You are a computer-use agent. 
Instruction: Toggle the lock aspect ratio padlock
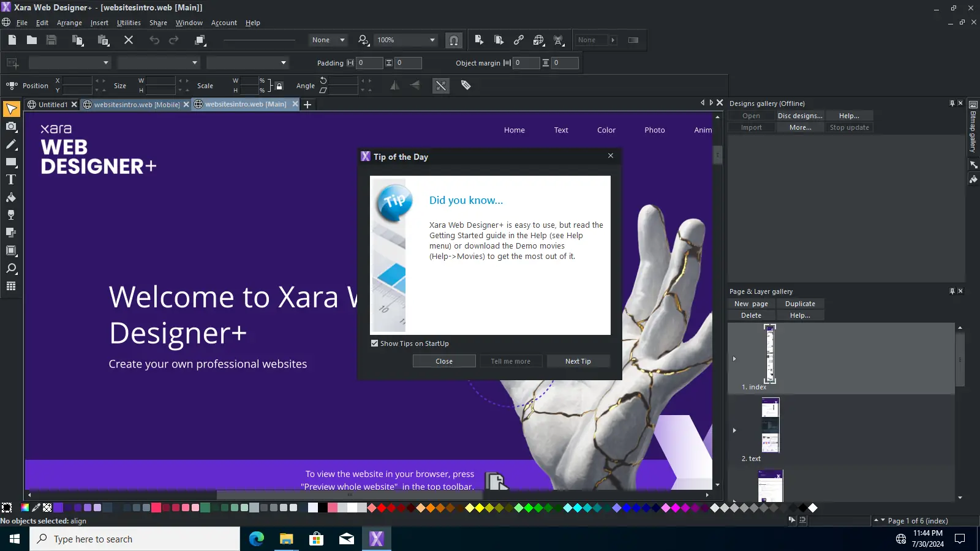(x=279, y=86)
